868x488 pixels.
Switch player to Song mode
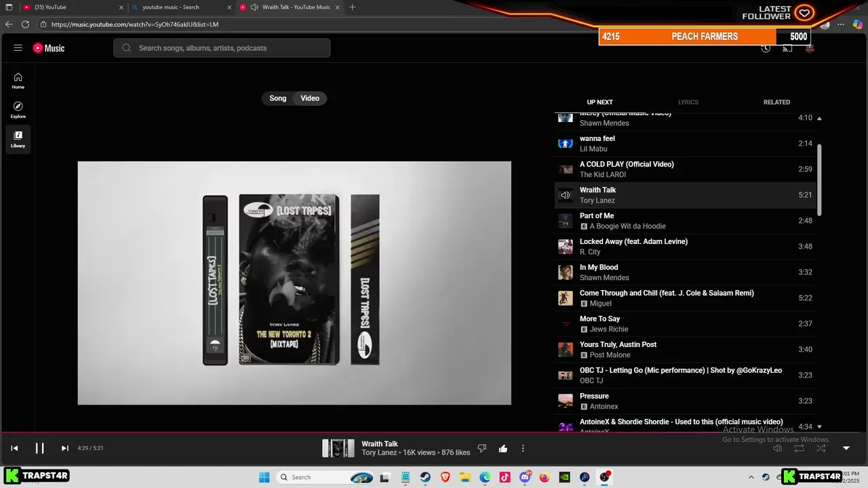pyautogui.click(x=278, y=98)
